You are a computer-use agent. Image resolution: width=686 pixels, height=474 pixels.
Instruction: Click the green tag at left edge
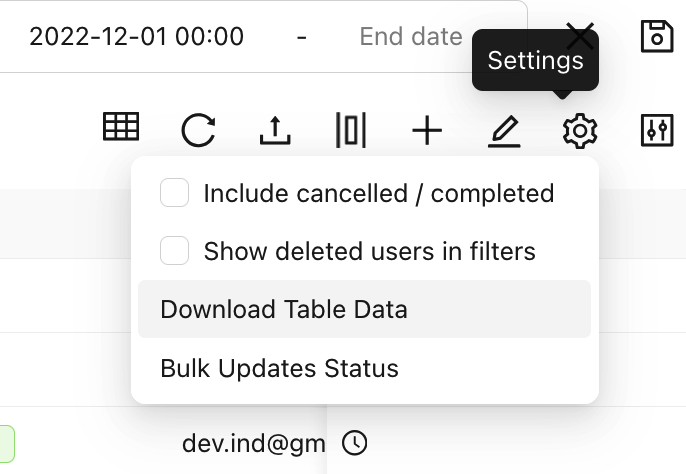[6, 442]
